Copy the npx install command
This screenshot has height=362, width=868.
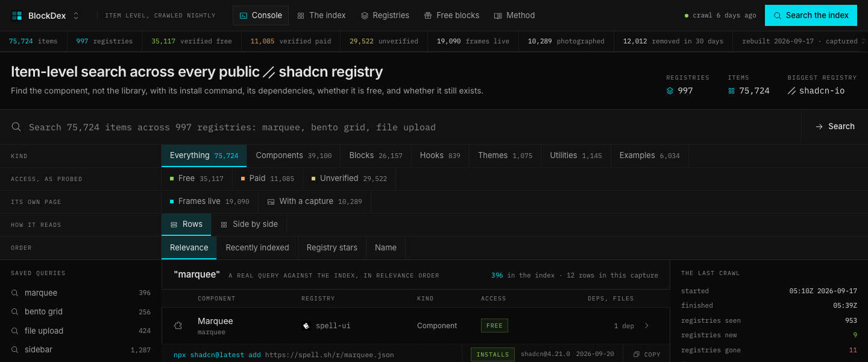pos(647,355)
